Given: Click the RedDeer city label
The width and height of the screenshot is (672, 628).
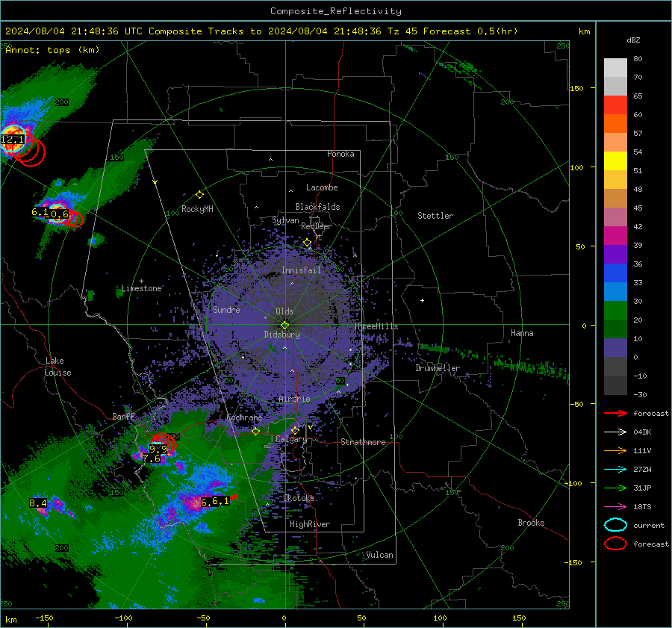Looking at the screenshot, I should click(317, 226).
